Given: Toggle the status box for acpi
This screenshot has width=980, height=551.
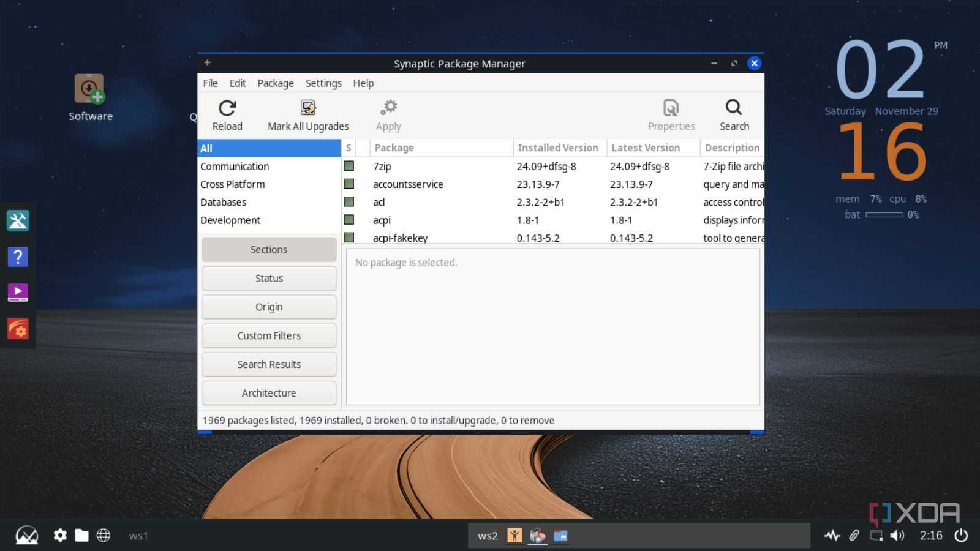Looking at the screenshot, I should click(x=349, y=219).
